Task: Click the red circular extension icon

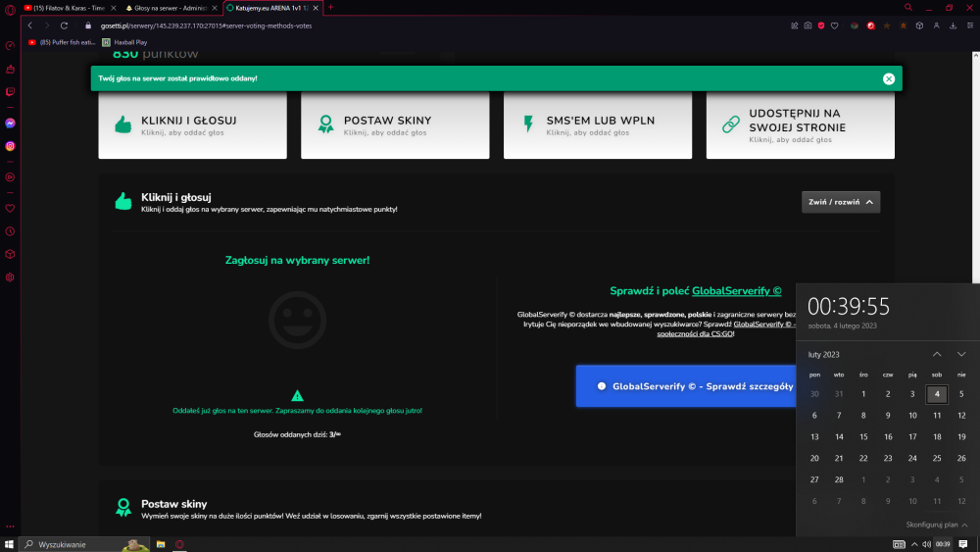Action: coord(870,25)
